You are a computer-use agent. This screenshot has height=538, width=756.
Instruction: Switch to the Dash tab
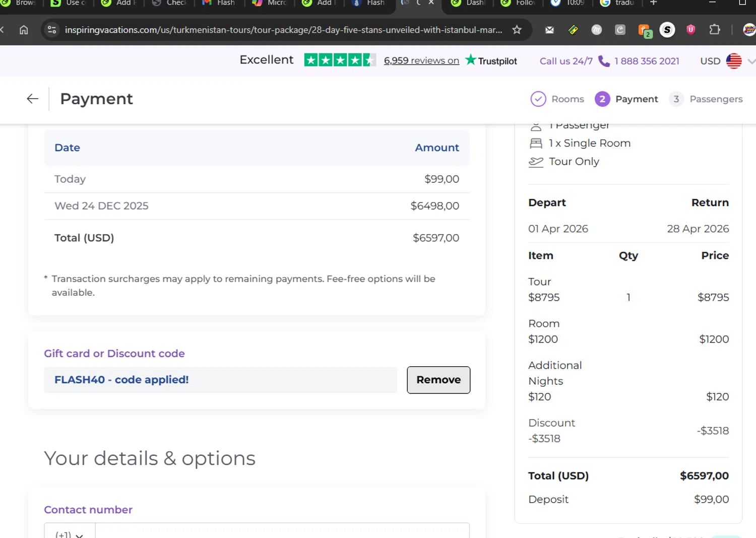click(x=469, y=3)
